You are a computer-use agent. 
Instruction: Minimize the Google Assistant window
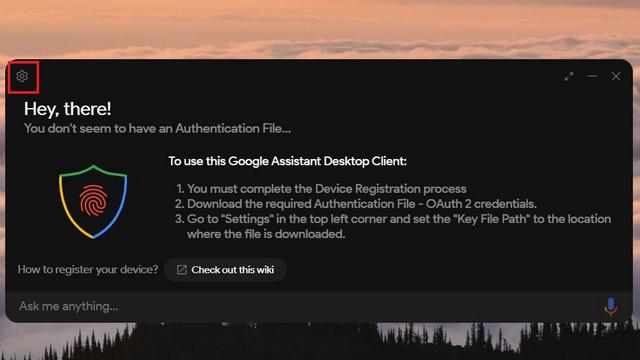point(592,76)
